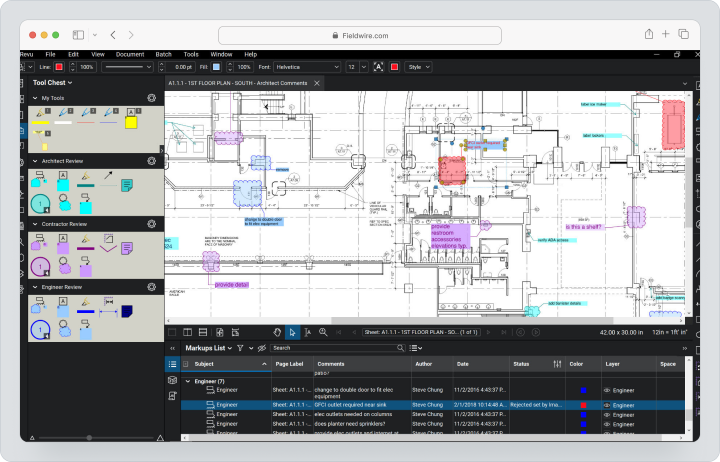Screen dimensions: 720x462
Task: Choose the teal numbered count circle in Architect Review
Action: pyautogui.click(x=40, y=203)
